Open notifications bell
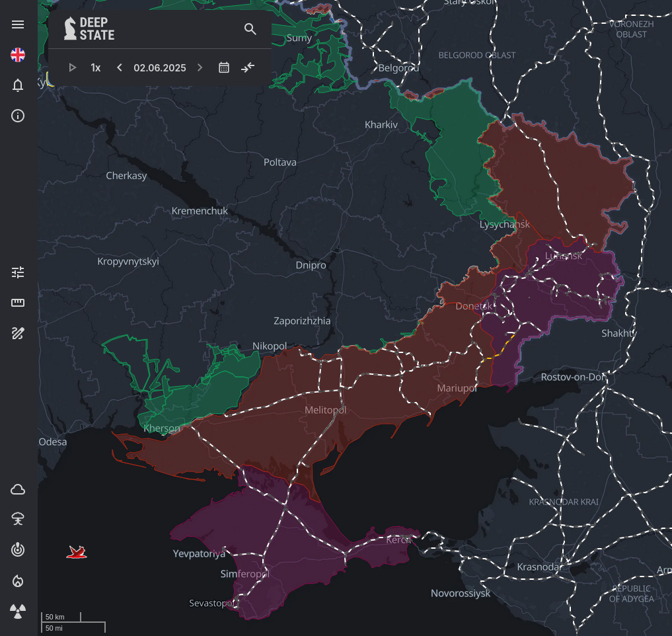 point(18,85)
